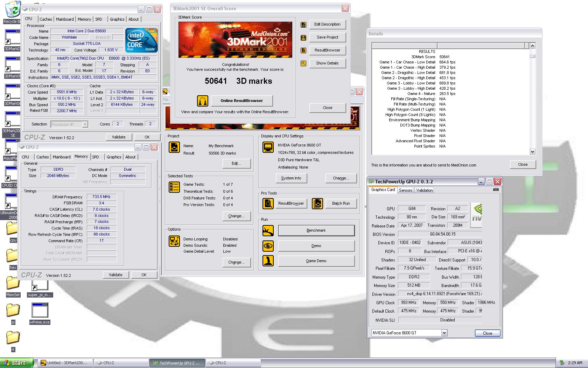The height and width of the screenshot is (368, 588).
Task: Click the Display and CPU Settings monitor icon
Action: pyautogui.click(x=268, y=147)
